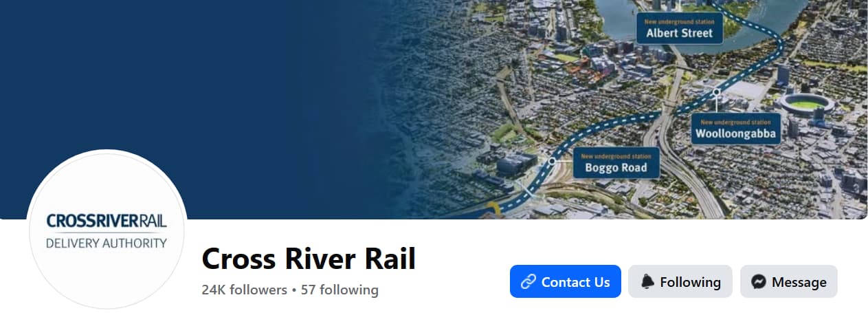Click the Albert Street station label
The image size is (868, 313).
pos(680,28)
